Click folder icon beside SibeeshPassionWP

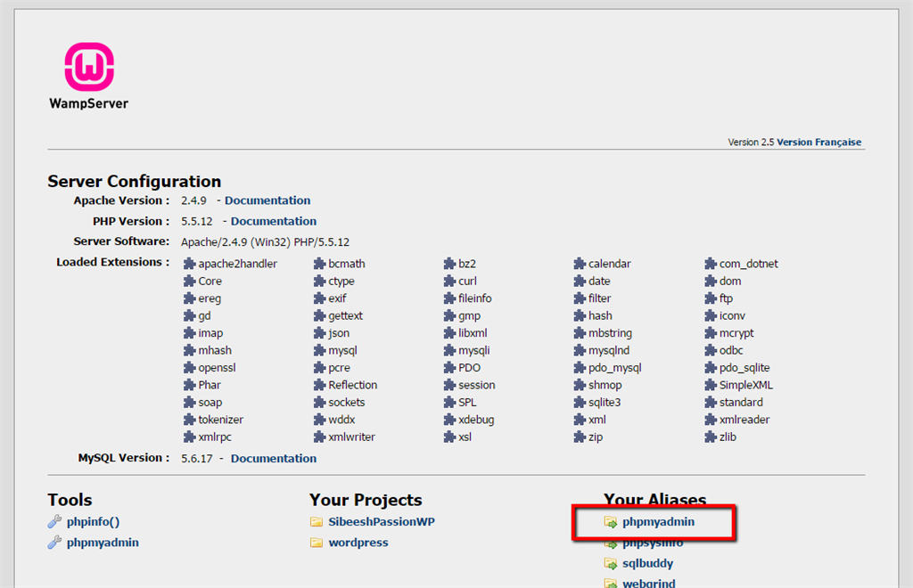tap(317, 522)
